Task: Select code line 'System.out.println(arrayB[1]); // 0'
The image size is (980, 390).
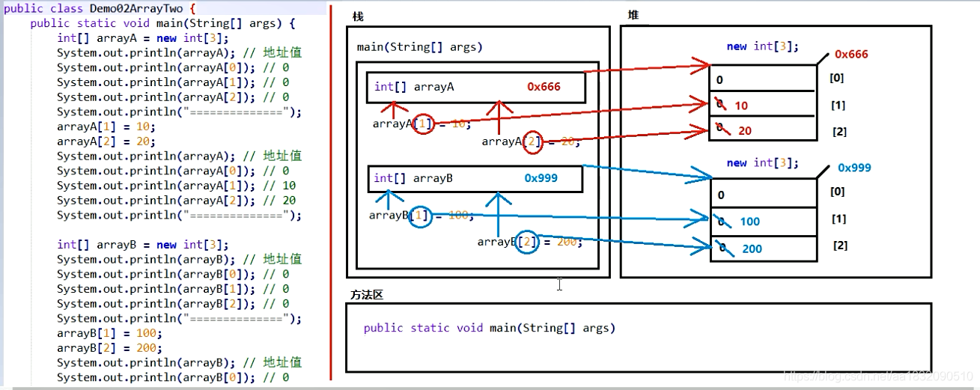Action: pyautogui.click(x=173, y=289)
